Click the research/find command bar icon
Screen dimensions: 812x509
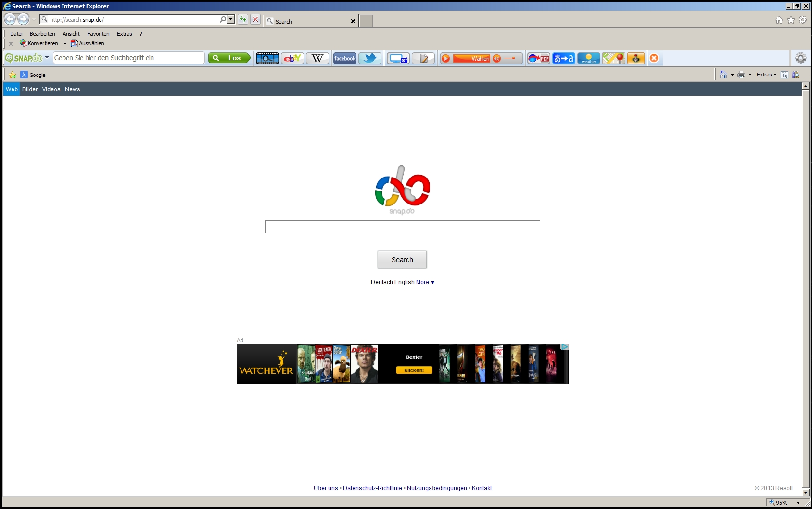click(796, 75)
